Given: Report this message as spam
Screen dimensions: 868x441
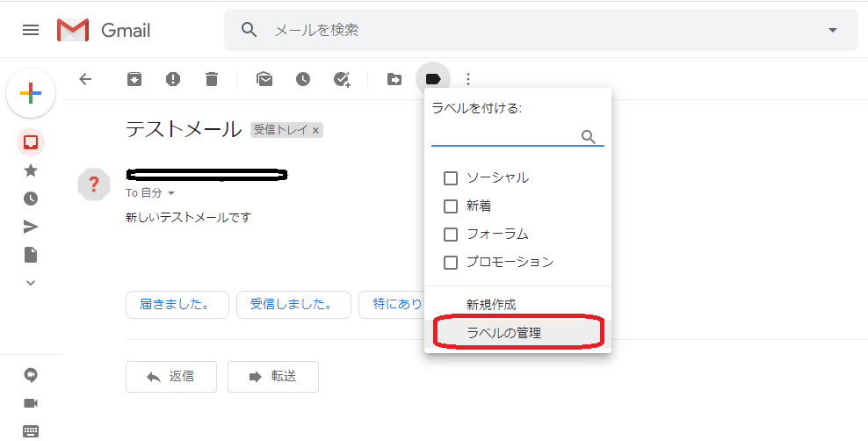Looking at the screenshot, I should click(173, 79).
